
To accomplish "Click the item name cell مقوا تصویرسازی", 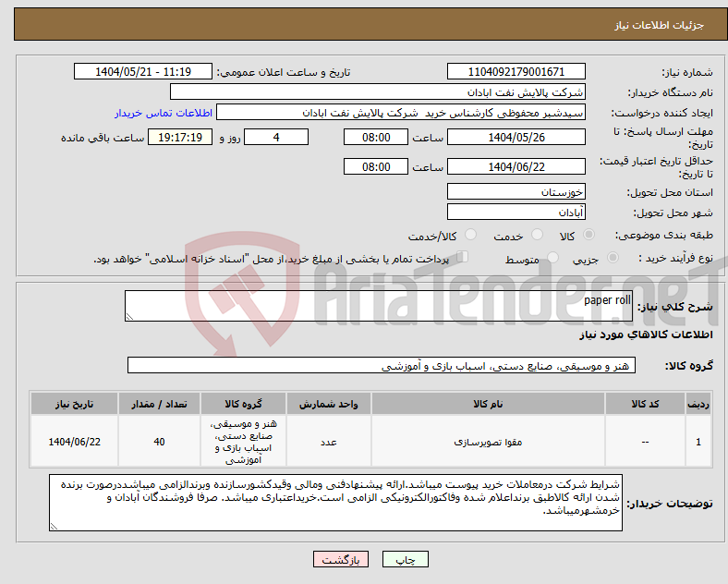I will 488,442.
